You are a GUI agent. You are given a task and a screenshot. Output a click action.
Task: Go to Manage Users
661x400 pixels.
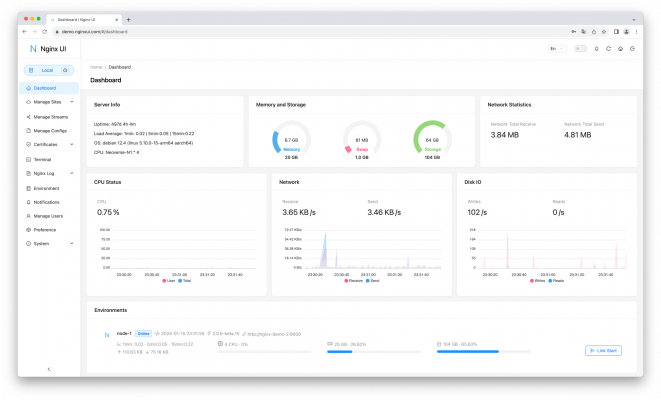[x=48, y=216]
